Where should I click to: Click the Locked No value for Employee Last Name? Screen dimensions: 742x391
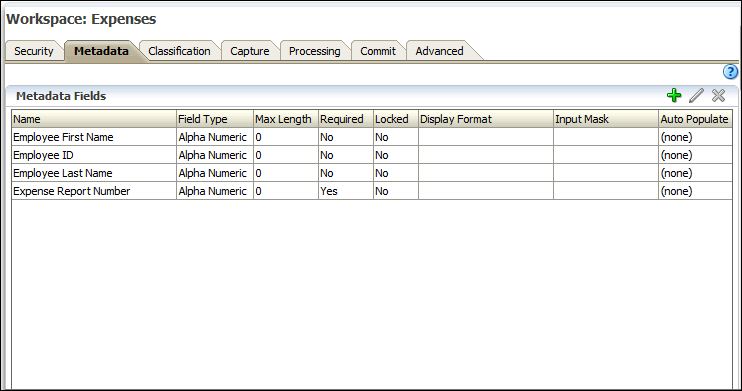[x=381, y=173]
